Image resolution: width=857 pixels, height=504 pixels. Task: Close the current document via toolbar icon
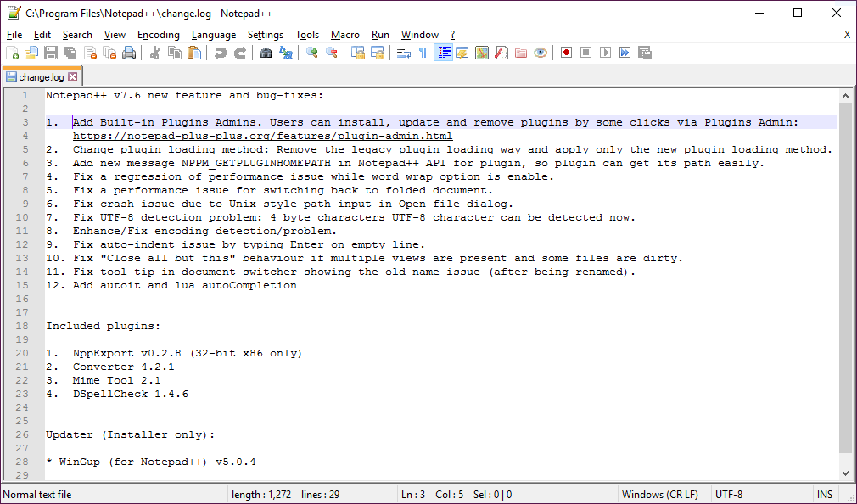(x=90, y=53)
